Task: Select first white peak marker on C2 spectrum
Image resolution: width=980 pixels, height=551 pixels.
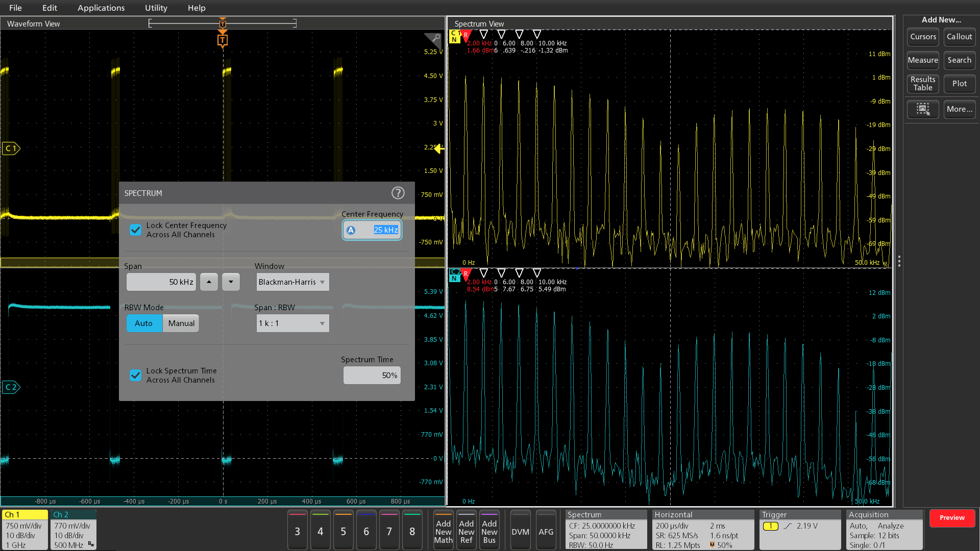Action: click(484, 273)
